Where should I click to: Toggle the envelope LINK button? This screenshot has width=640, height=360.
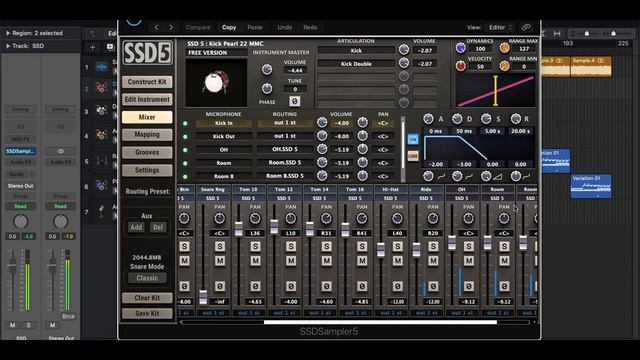click(413, 156)
